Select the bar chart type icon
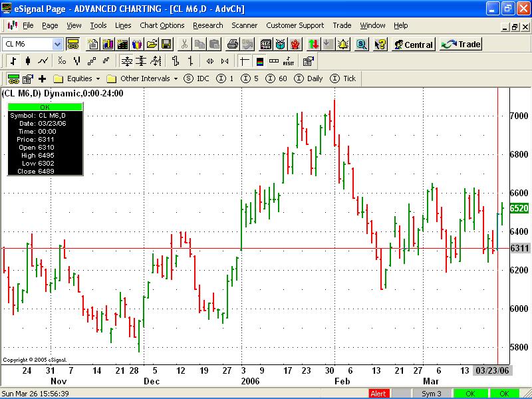Viewport: 532px width, 399px height. point(13,61)
